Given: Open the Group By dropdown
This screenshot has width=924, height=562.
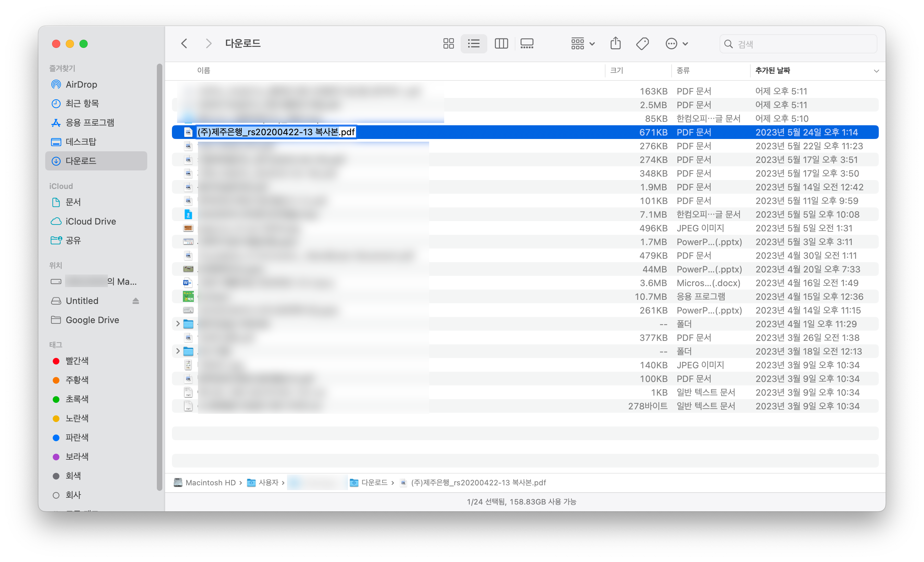Looking at the screenshot, I should (582, 43).
